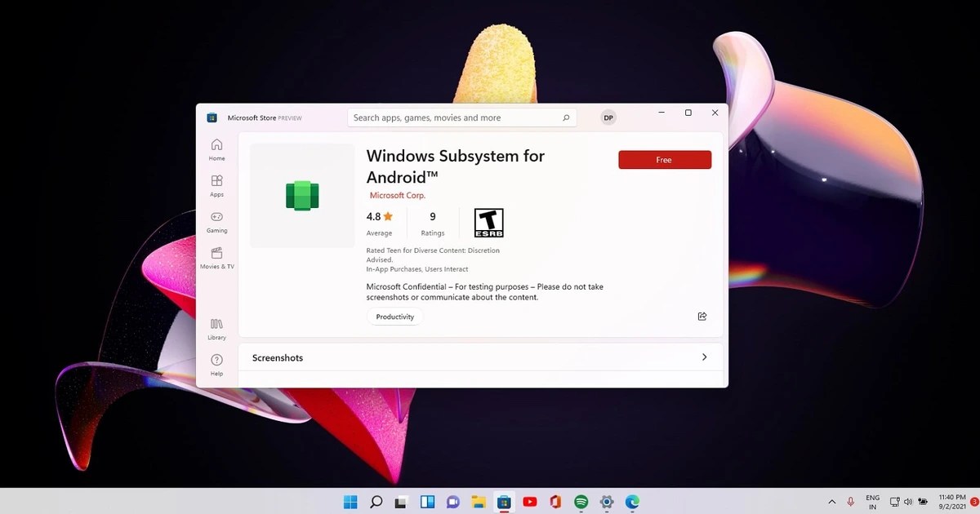Click the Microsoft Store logo top-left
This screenshot has width=980, height=514.
(x=211, y=117)
